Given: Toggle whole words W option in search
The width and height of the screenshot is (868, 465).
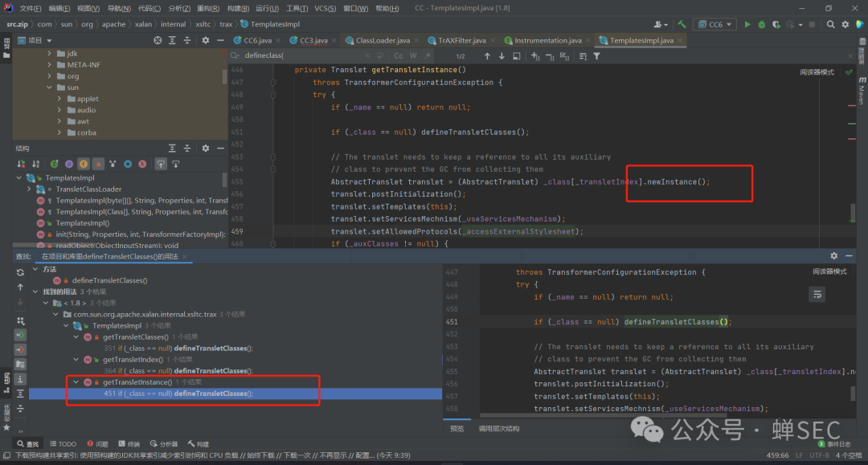Looking at the screenshot, I should coord(412,55).
